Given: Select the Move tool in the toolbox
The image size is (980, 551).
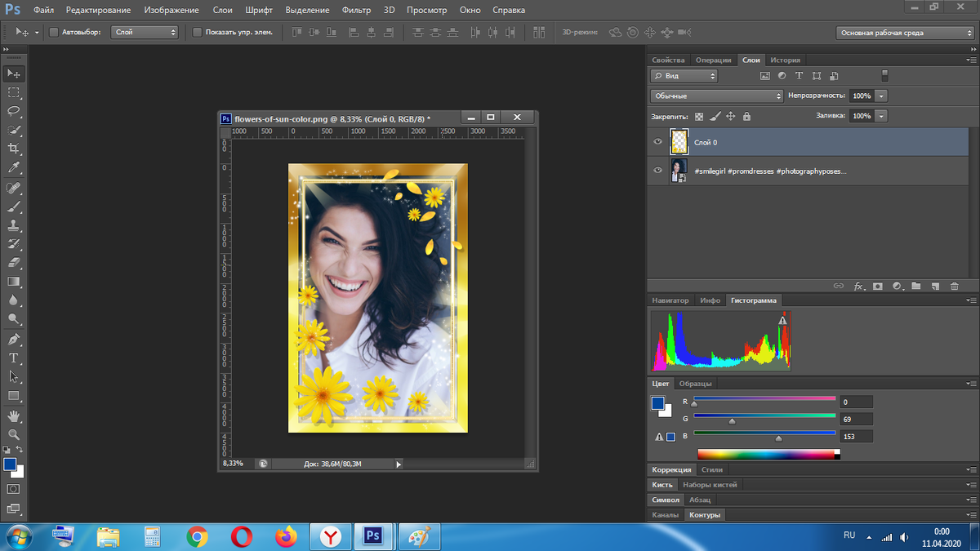Looking at the screenshot, I should pos(14,73).
